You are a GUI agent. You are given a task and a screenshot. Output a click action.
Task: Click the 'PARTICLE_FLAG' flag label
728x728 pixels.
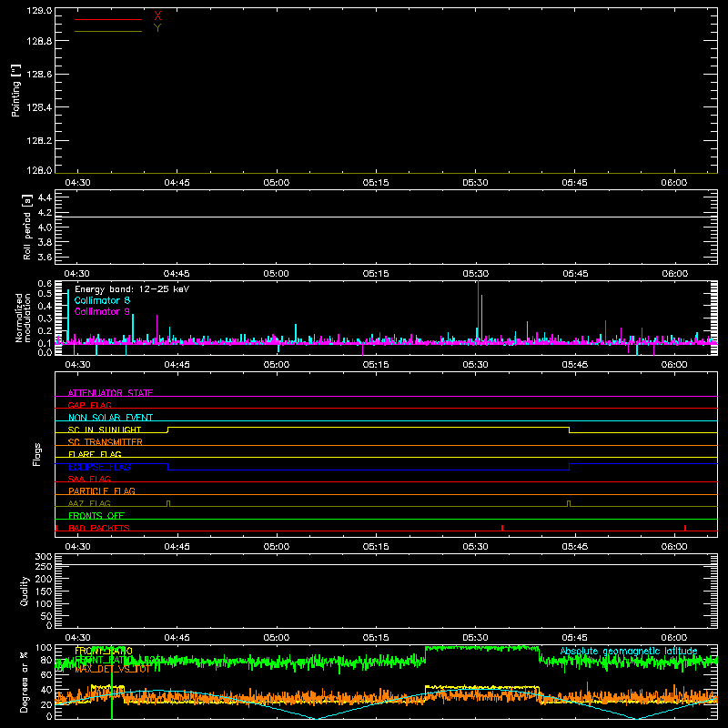[x=102, y=490]
